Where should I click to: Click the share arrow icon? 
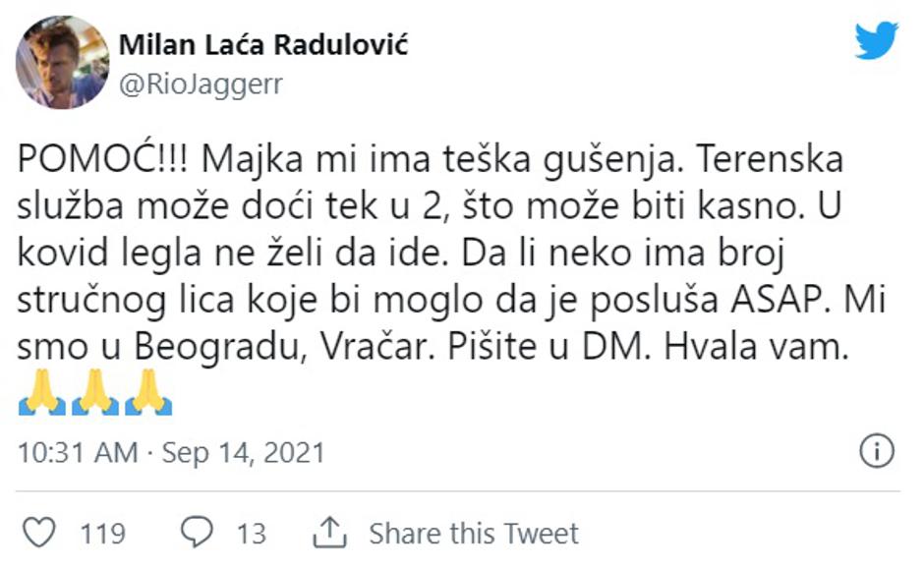(330, 534)
